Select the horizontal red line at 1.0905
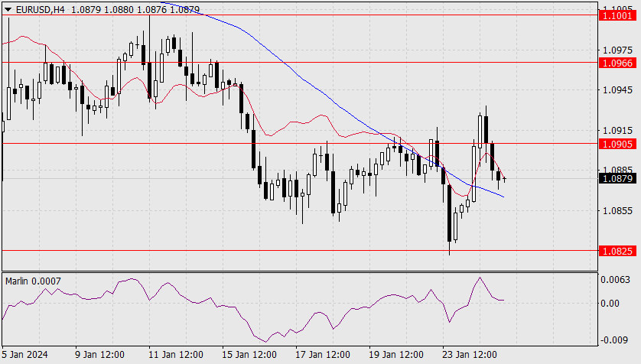The width and height of the screenshot is (641, 364). pos(300,144)
